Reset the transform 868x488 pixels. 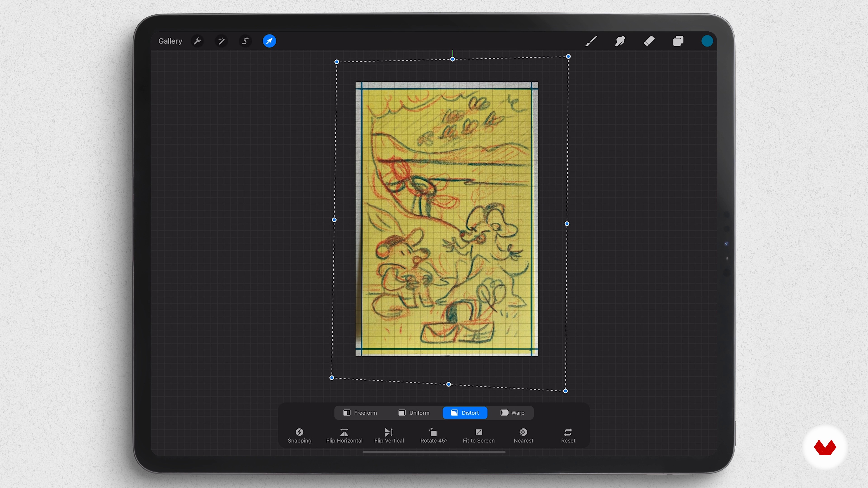tap(568, 436)
